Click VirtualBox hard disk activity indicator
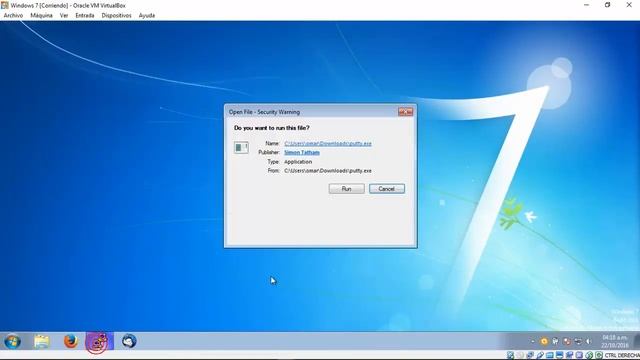This screenshot has height=360, width=640. pos(510,355)
